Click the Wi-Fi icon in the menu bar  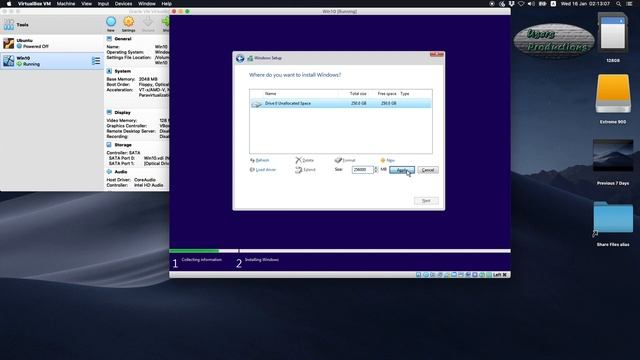pyautogui.click(x=521, y=4)
